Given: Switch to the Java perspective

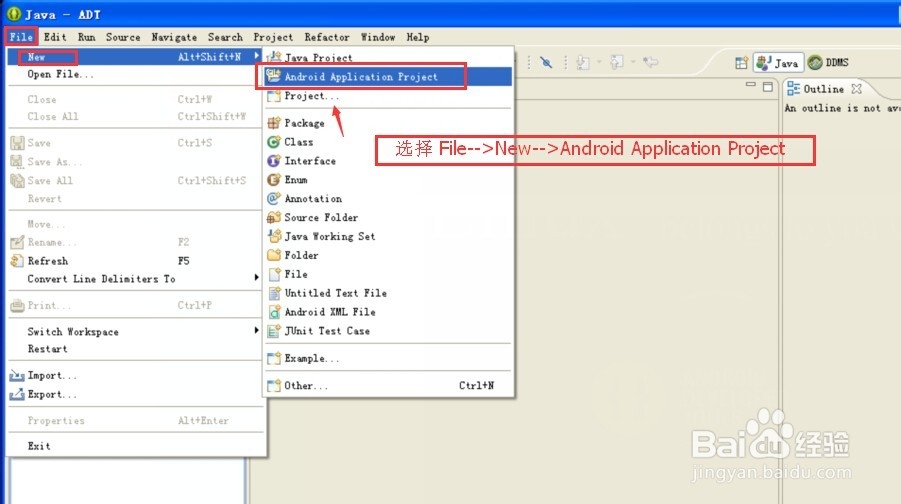Looking at the screenshot, I should coord(778,63).
